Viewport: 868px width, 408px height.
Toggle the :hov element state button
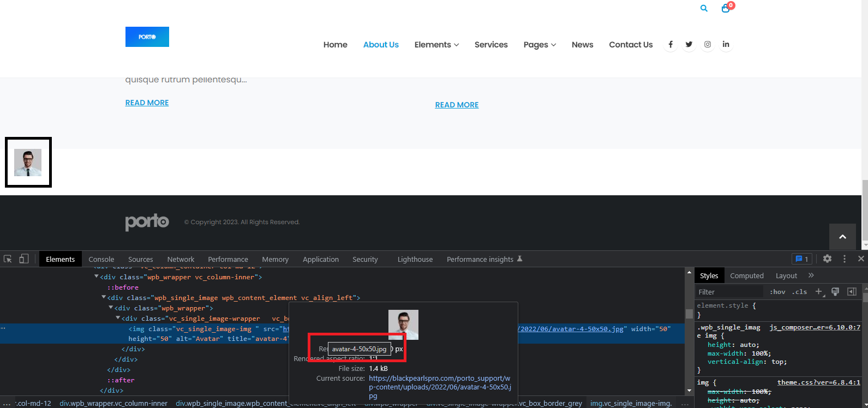click(x=777, y=292)
